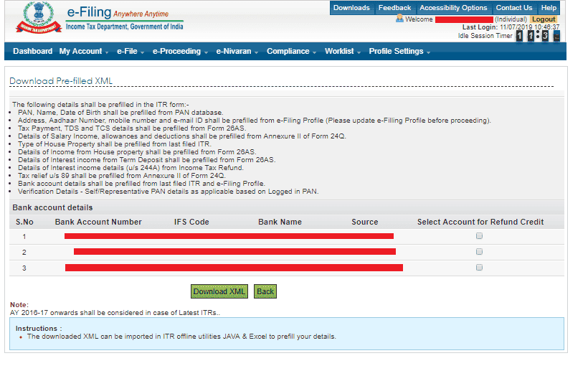Open the e-Proceeding menu
Screen dimensions: 588x371
[180, 52]
